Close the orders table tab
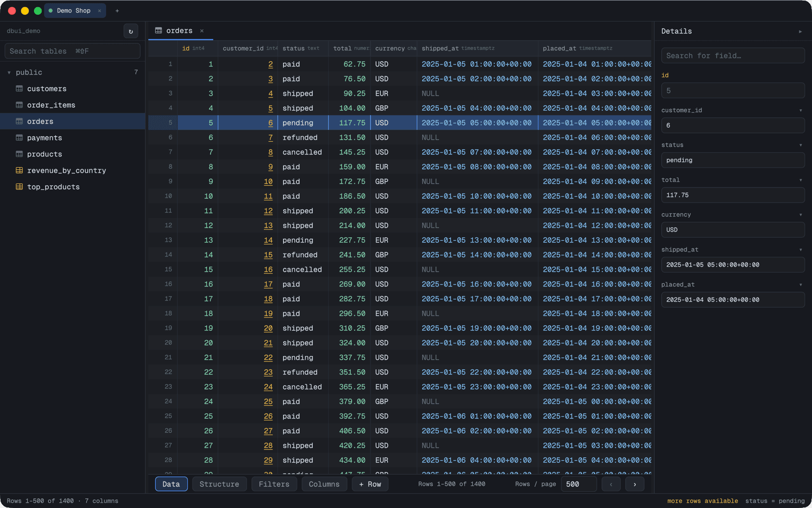This screenshot has height=508, width=812. [201, 31]
